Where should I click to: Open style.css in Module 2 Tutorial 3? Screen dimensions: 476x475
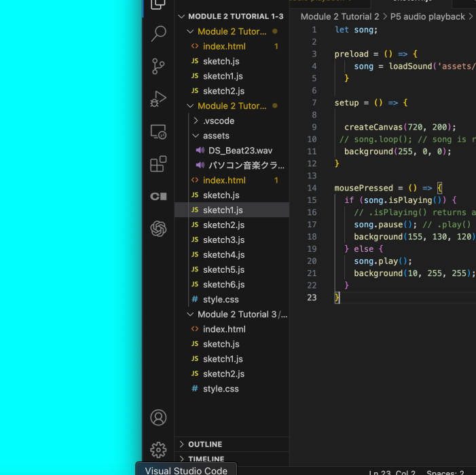coord(232,389)
